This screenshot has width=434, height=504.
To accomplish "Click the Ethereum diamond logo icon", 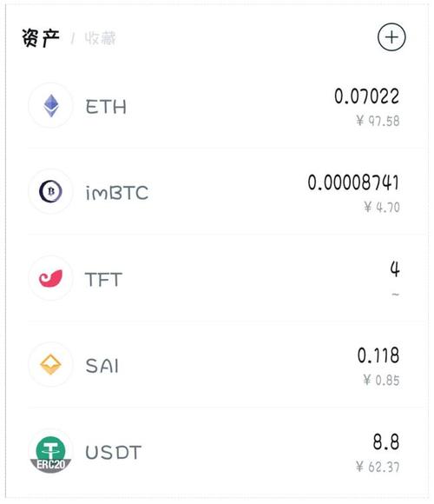I will point(50,105).
